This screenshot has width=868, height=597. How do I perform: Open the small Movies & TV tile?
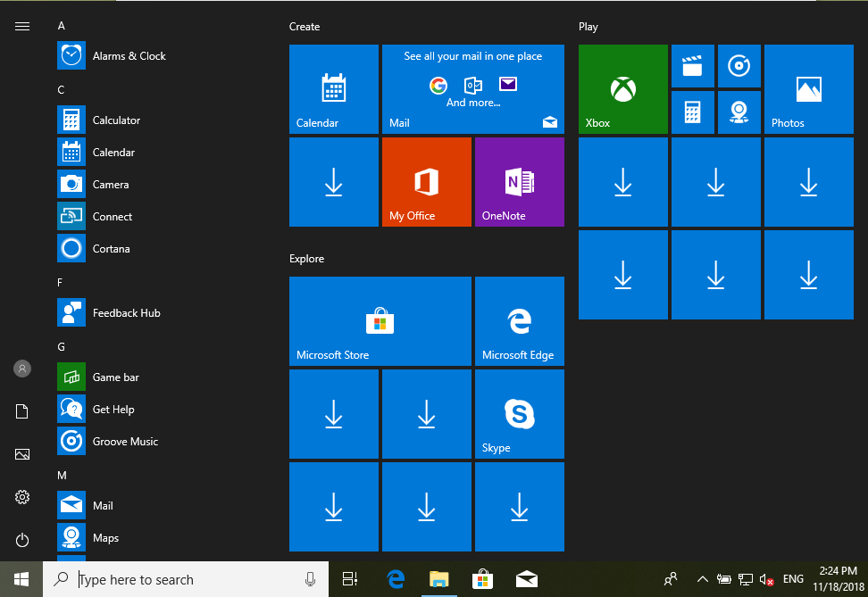pyautogui.click(x=692, y=66)
